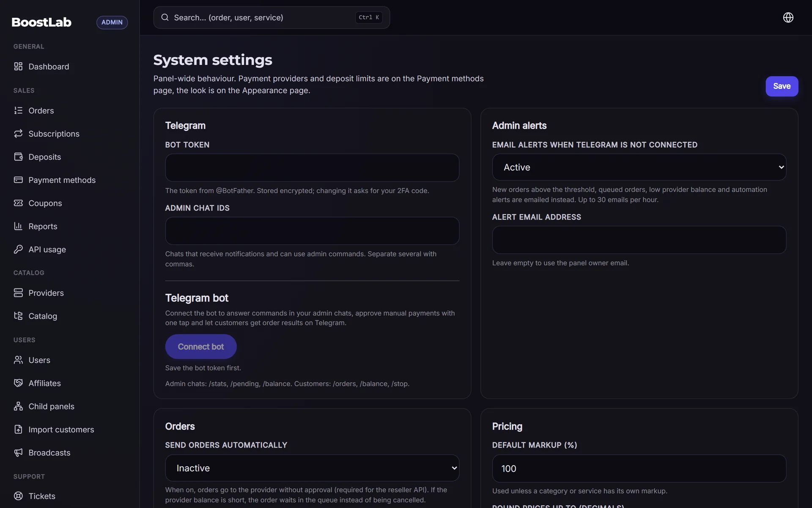Image resolution: width=812 pixels, height=508 pixels.
Task: Click the Broadcasts megaphone icon
Action: pos(18,453)
